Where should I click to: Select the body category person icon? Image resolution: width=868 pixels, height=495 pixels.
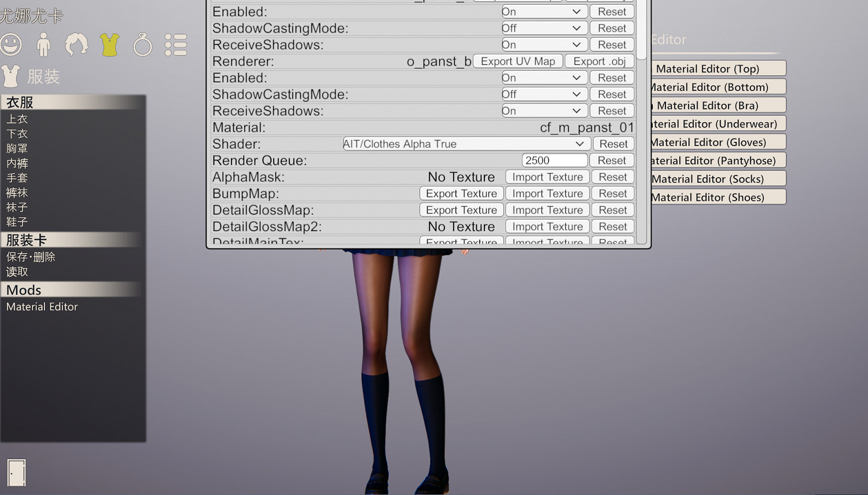coord(43,45)
